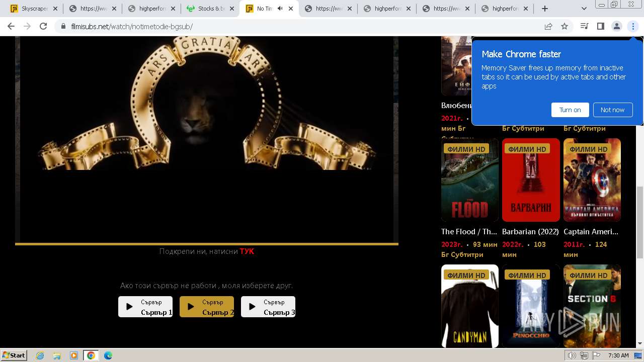Open the Section 8 movie poster
This screenshot has height=362, width=644.
click(x=592, y=306)
